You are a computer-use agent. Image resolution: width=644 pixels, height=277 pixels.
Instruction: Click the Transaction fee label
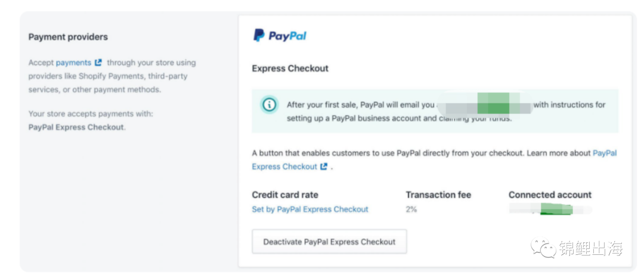coord(438,195)
